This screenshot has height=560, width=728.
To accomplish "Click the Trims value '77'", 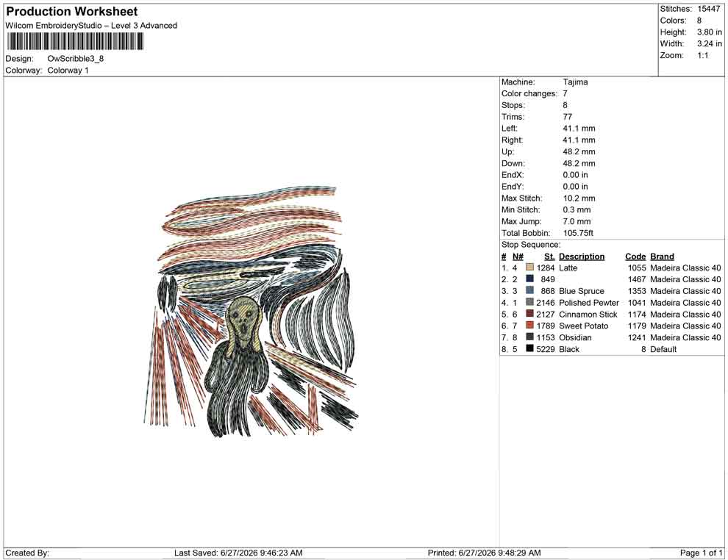I will point(568,117).
